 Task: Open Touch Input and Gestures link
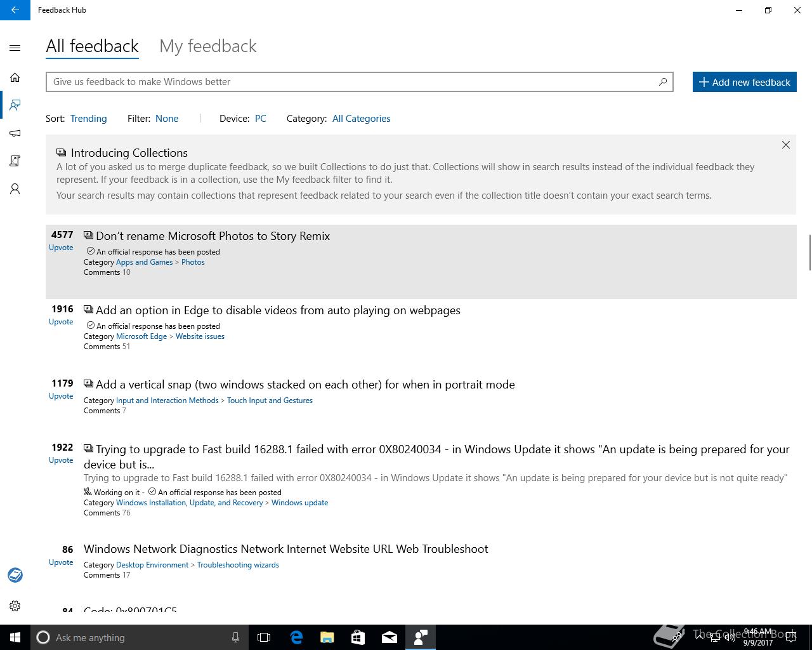pos(270,401)
